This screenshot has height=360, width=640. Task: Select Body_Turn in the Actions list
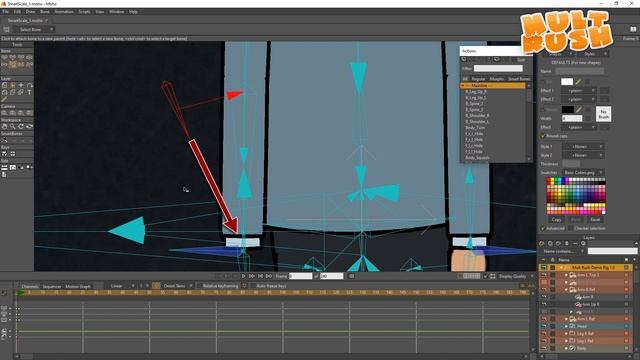(x=475, y=128)
